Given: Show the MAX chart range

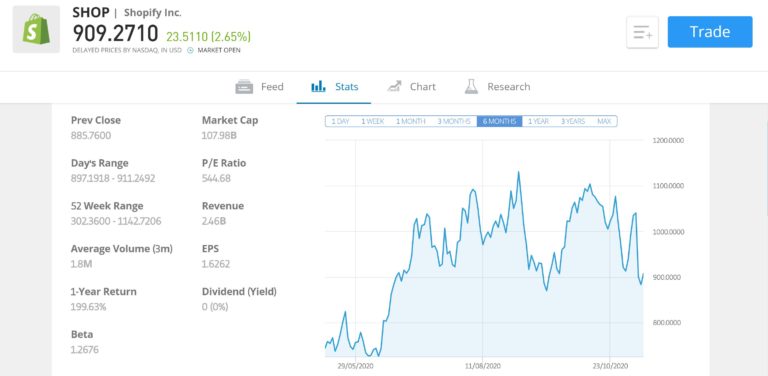Looking at the screenshot, I should click(x=604, y=121).
